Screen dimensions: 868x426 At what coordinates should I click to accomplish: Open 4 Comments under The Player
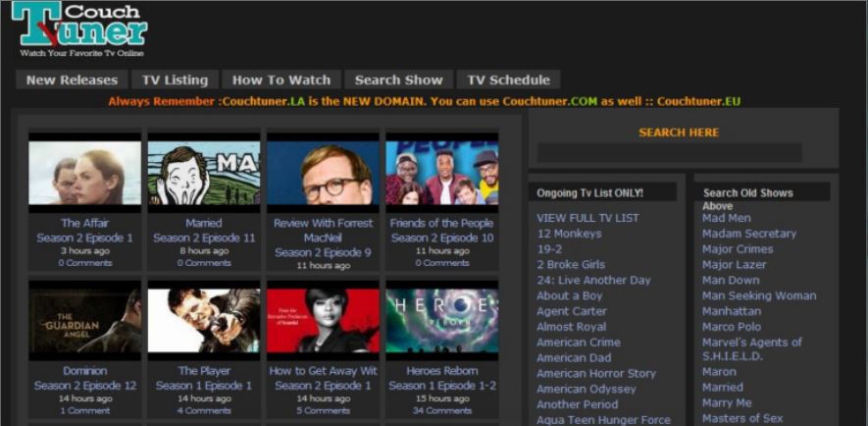click(204, 410)
